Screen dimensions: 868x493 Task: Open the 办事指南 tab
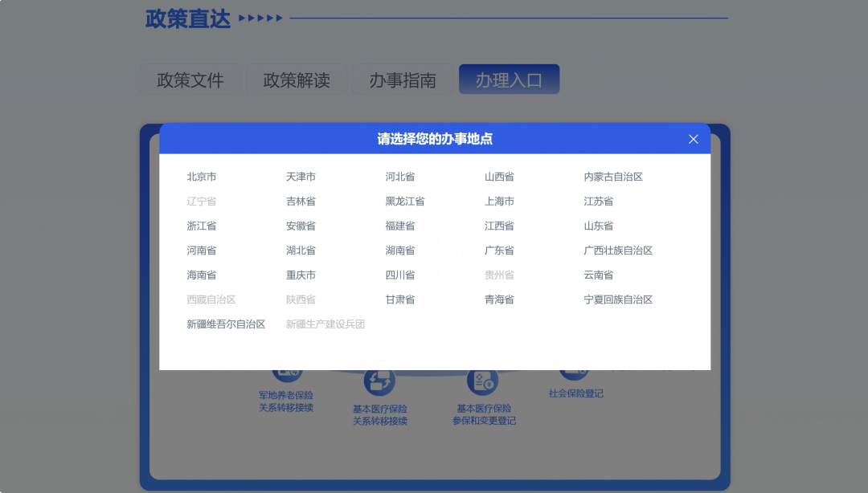tap(403, 79)
